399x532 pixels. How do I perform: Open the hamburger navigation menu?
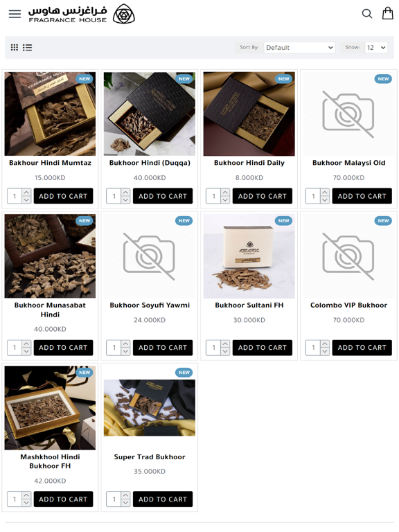pyautogui.click(x=15, y=14)
